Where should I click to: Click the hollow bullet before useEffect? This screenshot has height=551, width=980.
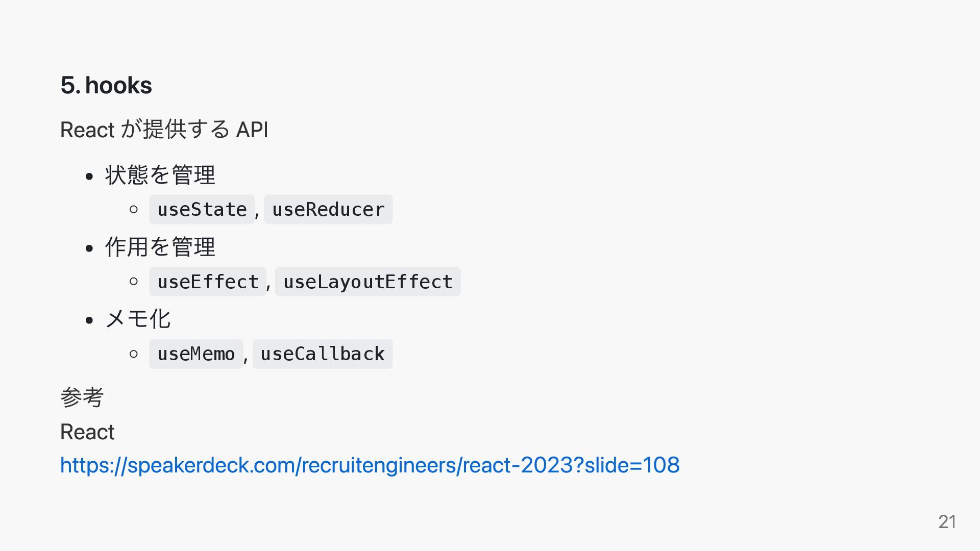pos(134,281)
